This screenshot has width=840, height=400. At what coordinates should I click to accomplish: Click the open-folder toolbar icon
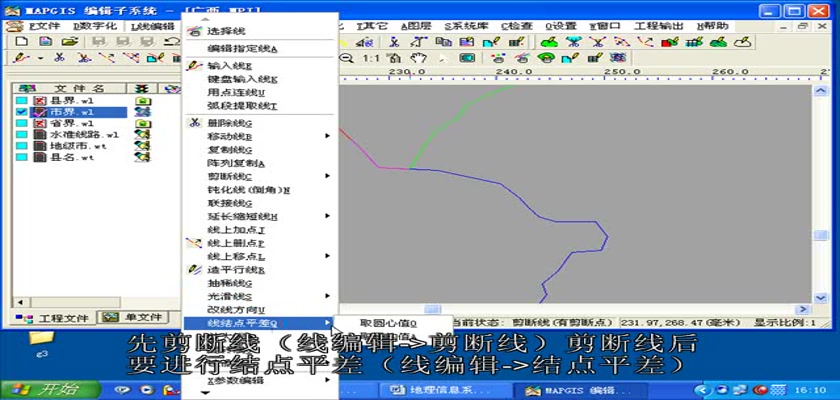point(70,42)
